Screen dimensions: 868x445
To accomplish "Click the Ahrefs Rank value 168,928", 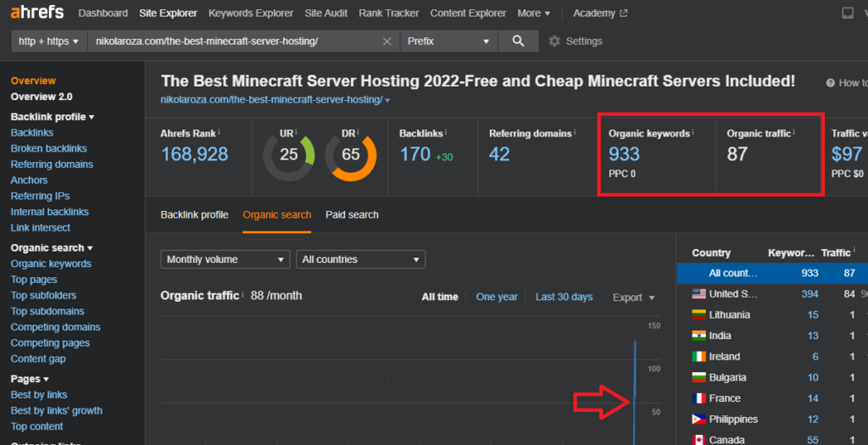I will click(194, 154).
